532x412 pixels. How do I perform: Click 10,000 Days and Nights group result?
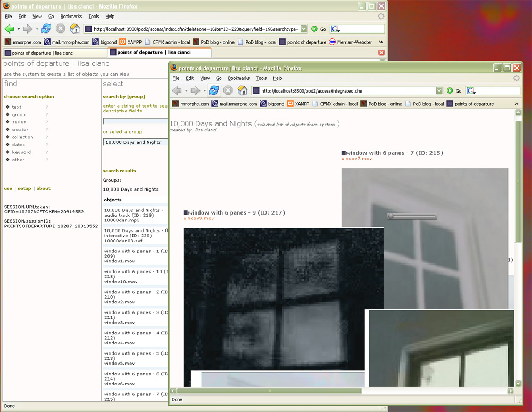tap(131, 189)
